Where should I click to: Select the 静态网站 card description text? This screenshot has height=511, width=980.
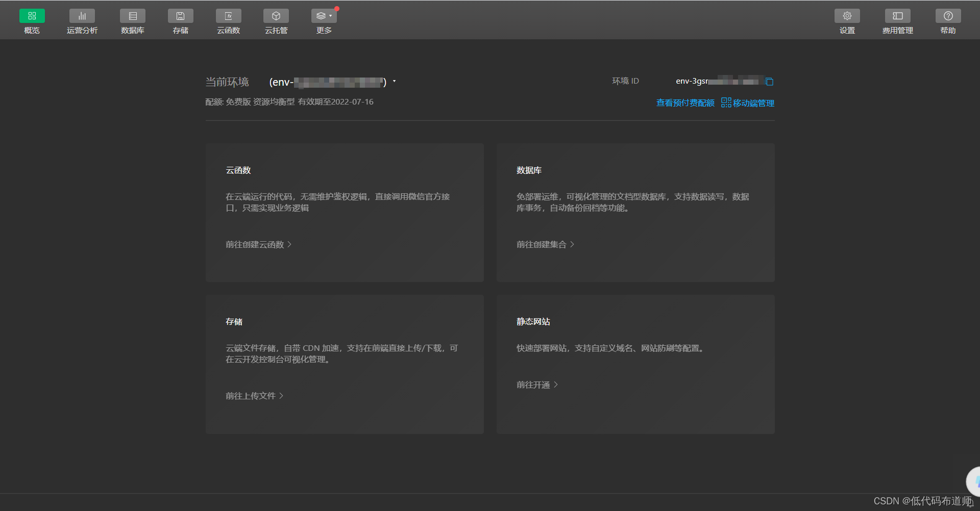pyautogui.click(x=612, y=348)
